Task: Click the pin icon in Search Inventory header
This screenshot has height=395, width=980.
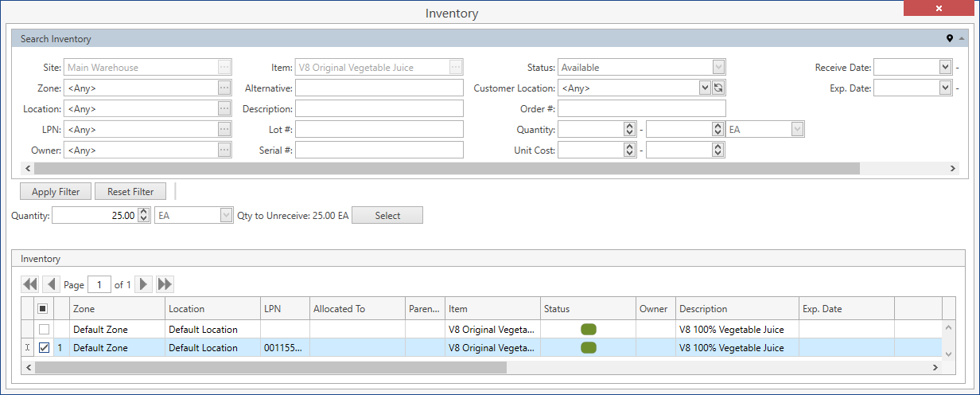Action: [x=949, y=39]
